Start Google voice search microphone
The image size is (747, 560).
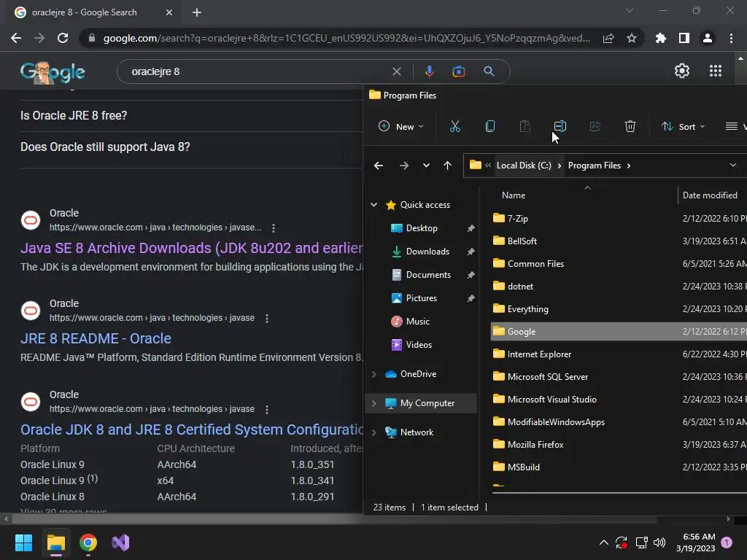coord(429,71)
